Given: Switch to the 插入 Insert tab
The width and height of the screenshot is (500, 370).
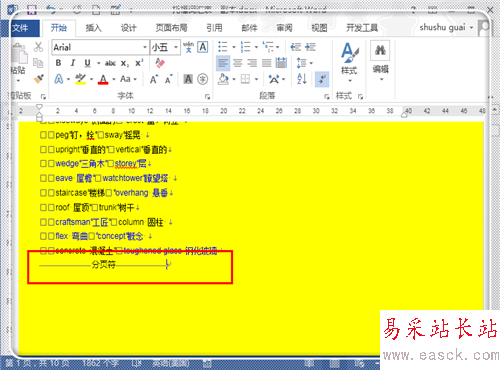Looking at the screenshot, I should point(94,28).
